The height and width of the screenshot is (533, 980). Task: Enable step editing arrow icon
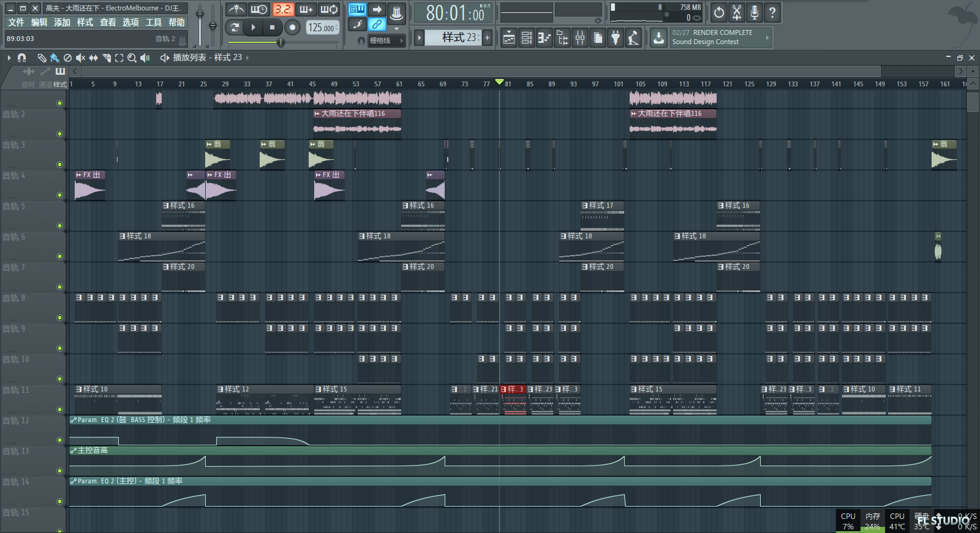(377, 9)
